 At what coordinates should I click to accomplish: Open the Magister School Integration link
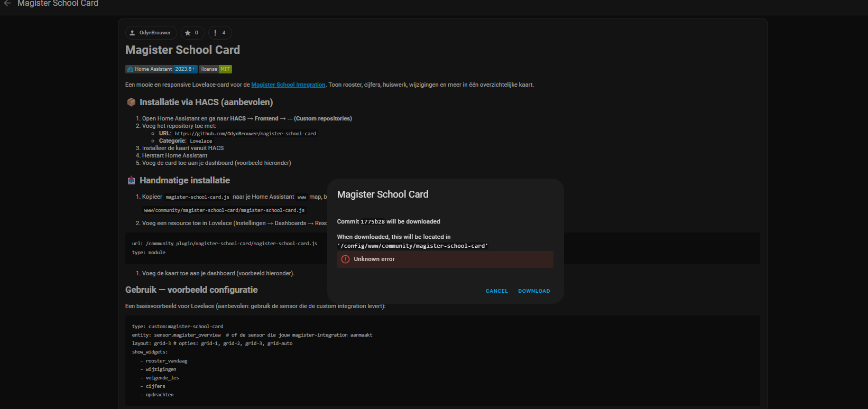click(288, 85)
